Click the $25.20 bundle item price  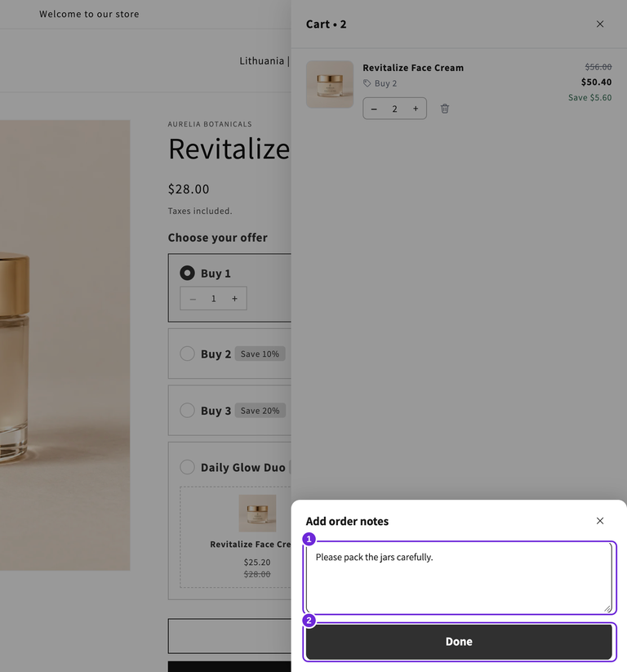(x=257, y=562)
